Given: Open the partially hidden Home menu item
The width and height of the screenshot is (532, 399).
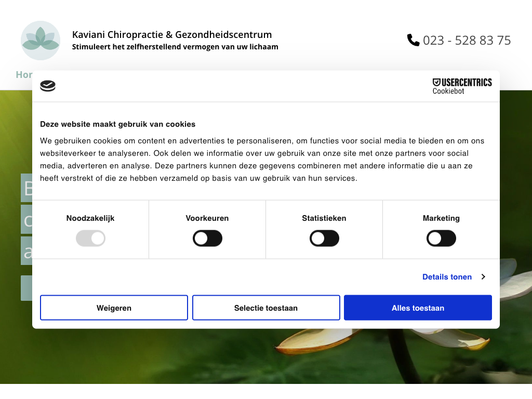Looking at the screenshot, I should (x=24, y=74).
